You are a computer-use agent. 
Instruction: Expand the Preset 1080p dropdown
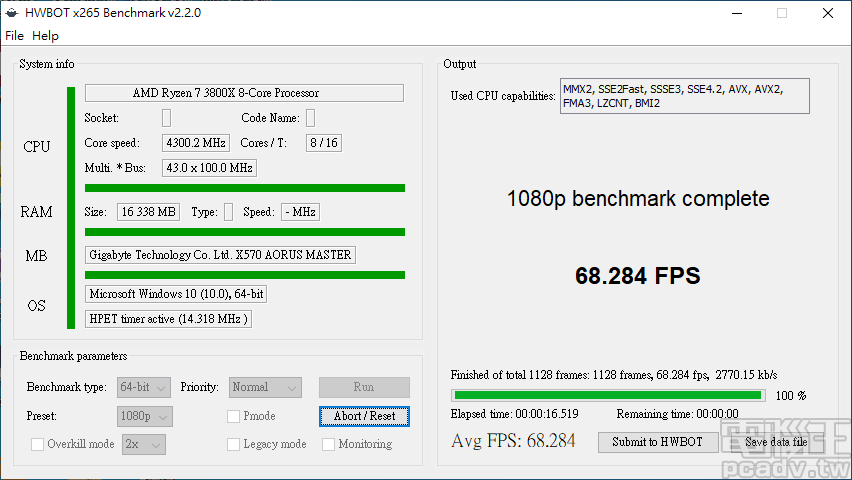pos(145,416)
